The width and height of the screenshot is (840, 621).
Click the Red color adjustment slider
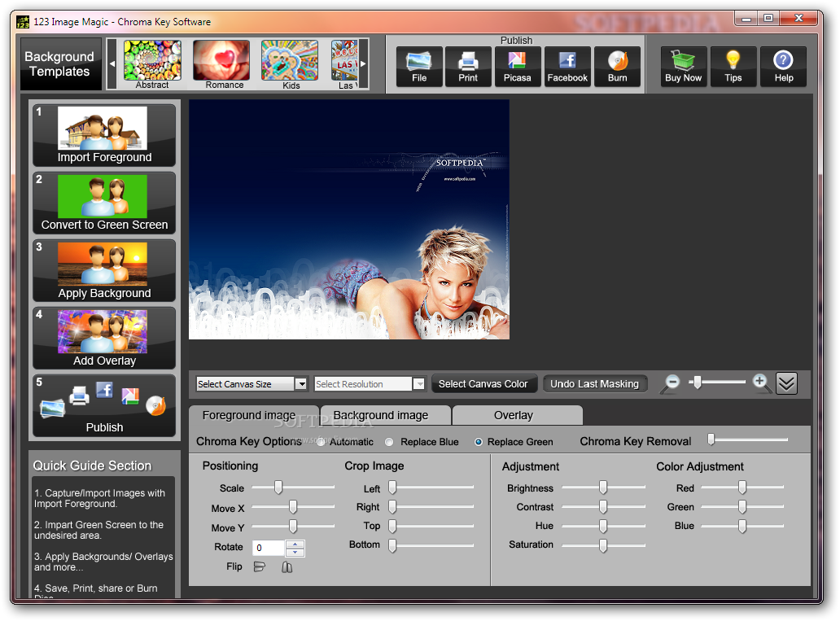[742, 487]
